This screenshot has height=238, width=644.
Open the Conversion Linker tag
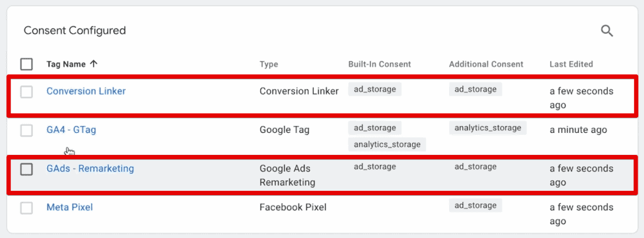[86, 91]
